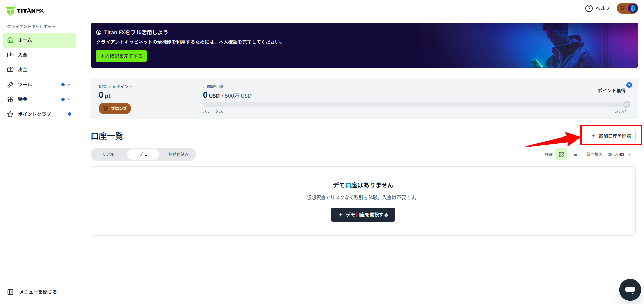Click the silver status star icon
The image size is (644, 304).
pos(626,104)
